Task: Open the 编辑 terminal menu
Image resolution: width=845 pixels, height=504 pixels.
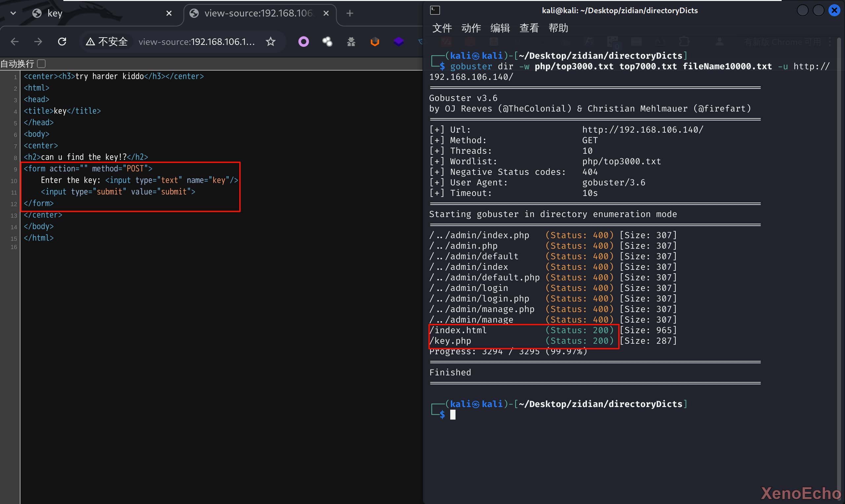Action: 500,28
